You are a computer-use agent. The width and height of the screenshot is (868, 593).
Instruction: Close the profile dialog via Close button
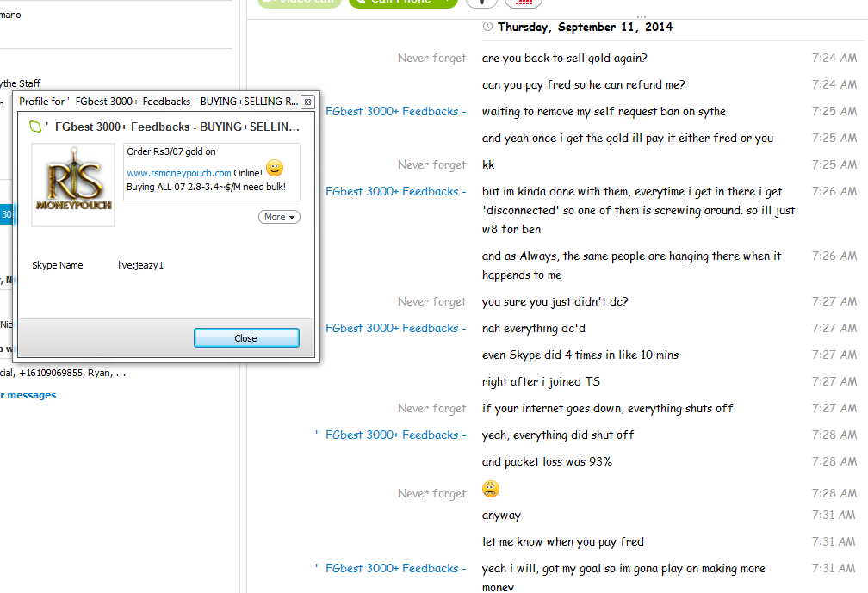pyautogui.click(x=246, y=338)
